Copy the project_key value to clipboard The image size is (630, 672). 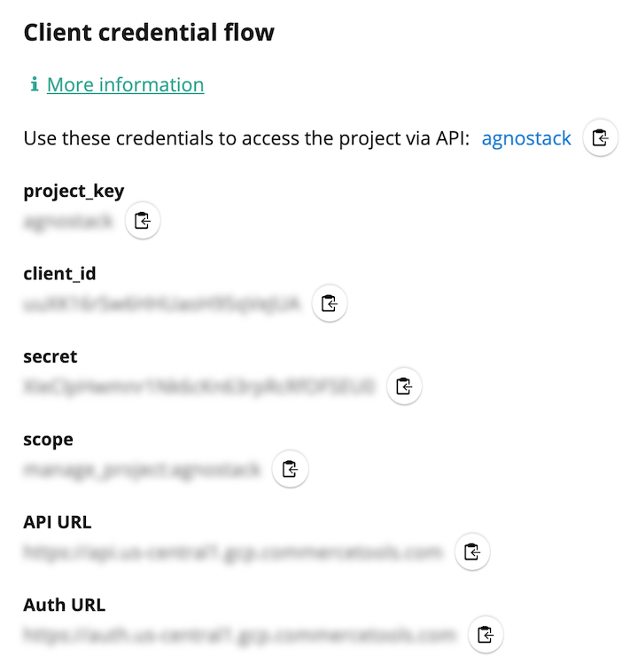click(143, 221)
